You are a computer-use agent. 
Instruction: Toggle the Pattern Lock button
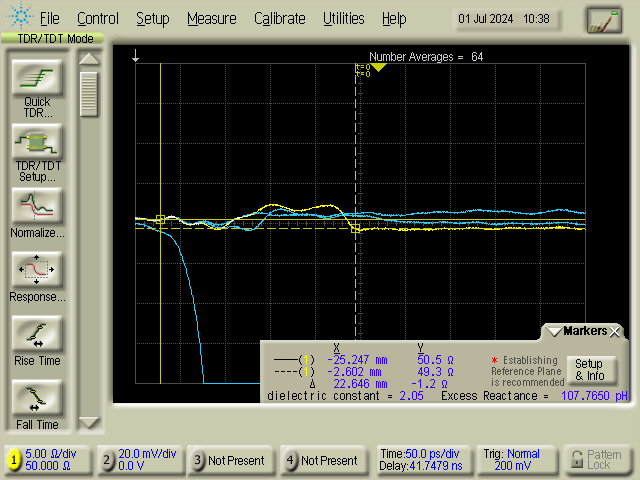pyautogui.click(x=597, y=460)
